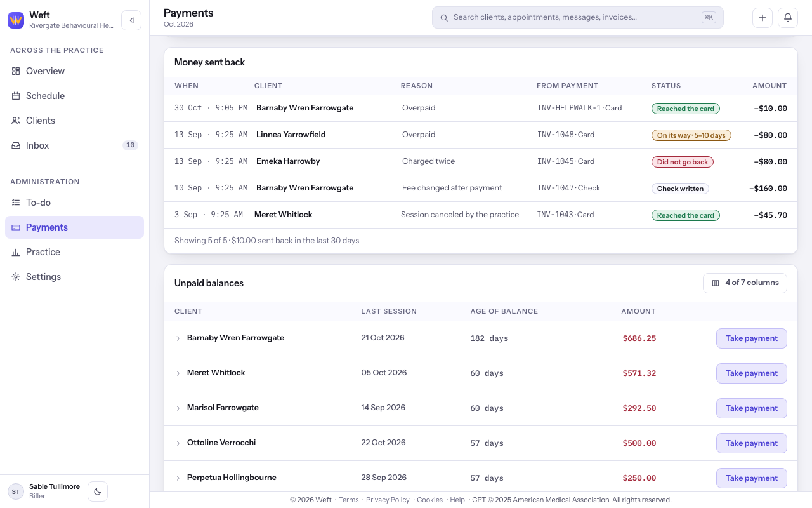The height and width of the screenshot is (508, 812).
Task: Go to Clients page
Action: [x=74, y=121]
